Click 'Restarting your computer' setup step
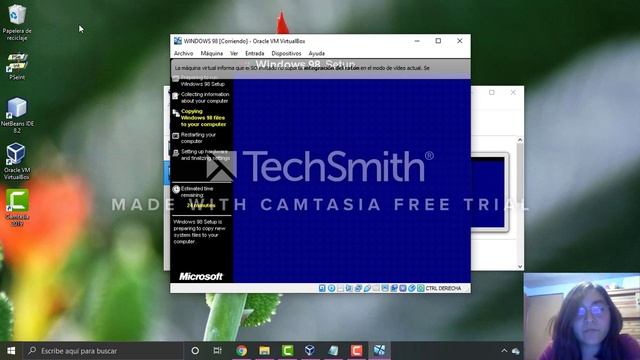 point(194,138)
